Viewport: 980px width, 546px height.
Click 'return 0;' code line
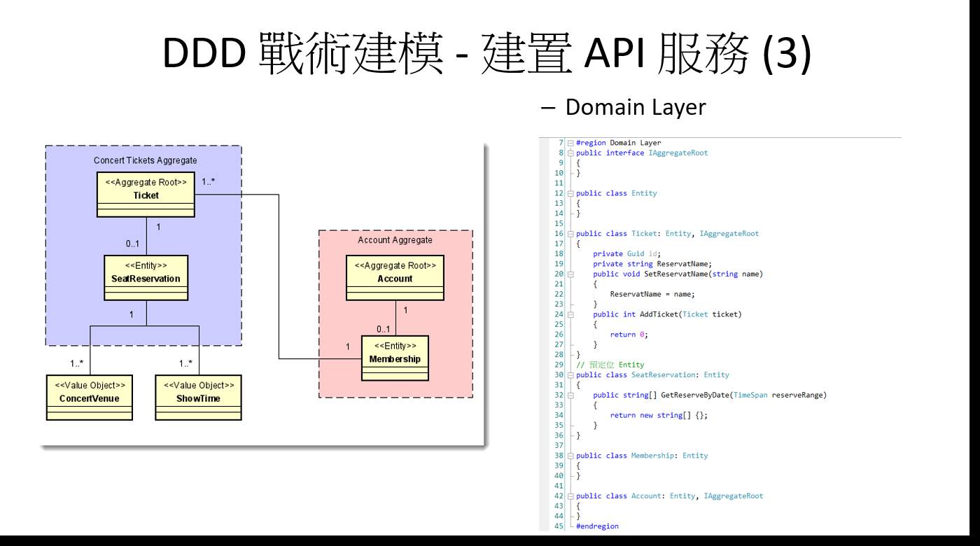[x=629, y=335]
